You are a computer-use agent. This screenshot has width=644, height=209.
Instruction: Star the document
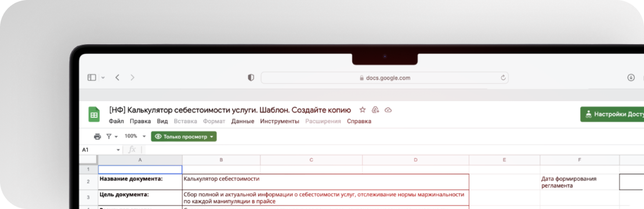[362, 110]
